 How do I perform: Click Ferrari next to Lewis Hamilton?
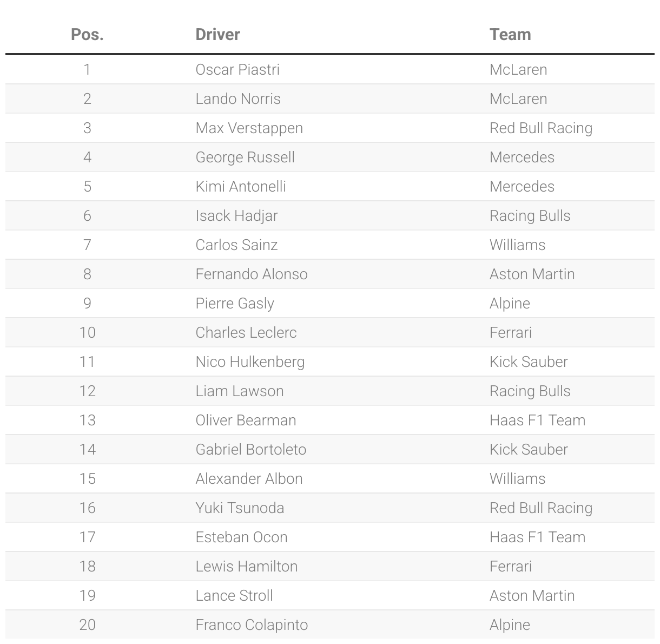click(x=511, y=567)
